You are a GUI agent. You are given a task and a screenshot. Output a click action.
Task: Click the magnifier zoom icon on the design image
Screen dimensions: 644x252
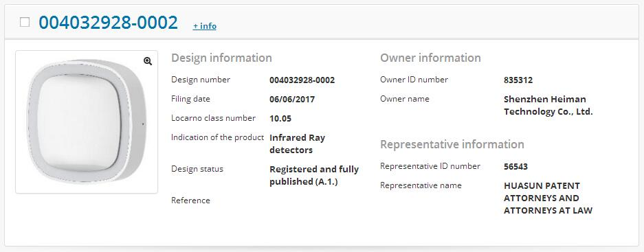pyautogui.click(x=148, y=61)
